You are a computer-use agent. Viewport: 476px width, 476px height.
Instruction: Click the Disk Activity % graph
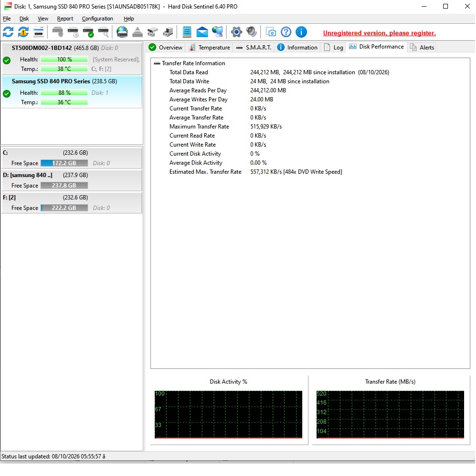(x=228, y=415)
